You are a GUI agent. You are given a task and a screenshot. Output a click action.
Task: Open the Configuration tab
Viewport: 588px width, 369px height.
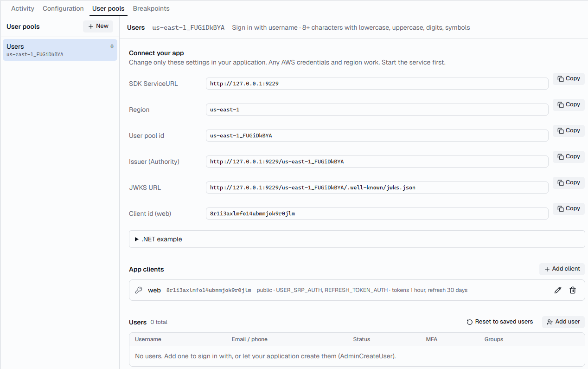tap(63, 8)
